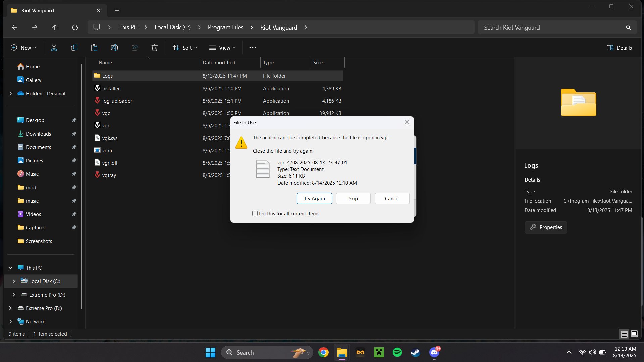Click the navigation pane scrollbar

[81, 186]
